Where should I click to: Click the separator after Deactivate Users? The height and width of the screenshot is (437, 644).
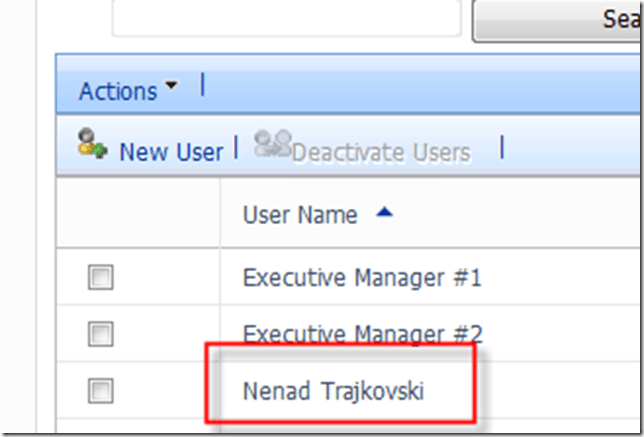[x=501, y=148]
